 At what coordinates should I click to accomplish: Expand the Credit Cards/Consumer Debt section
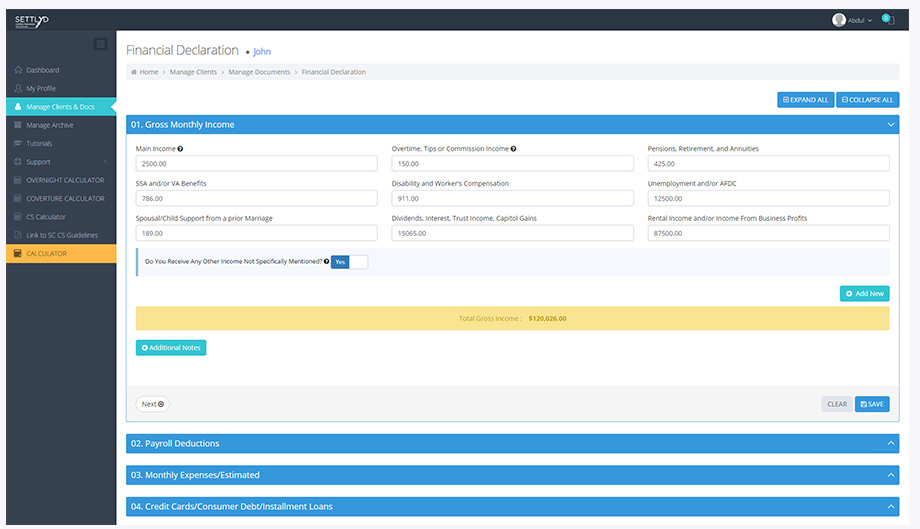click(x=512, y=506)
